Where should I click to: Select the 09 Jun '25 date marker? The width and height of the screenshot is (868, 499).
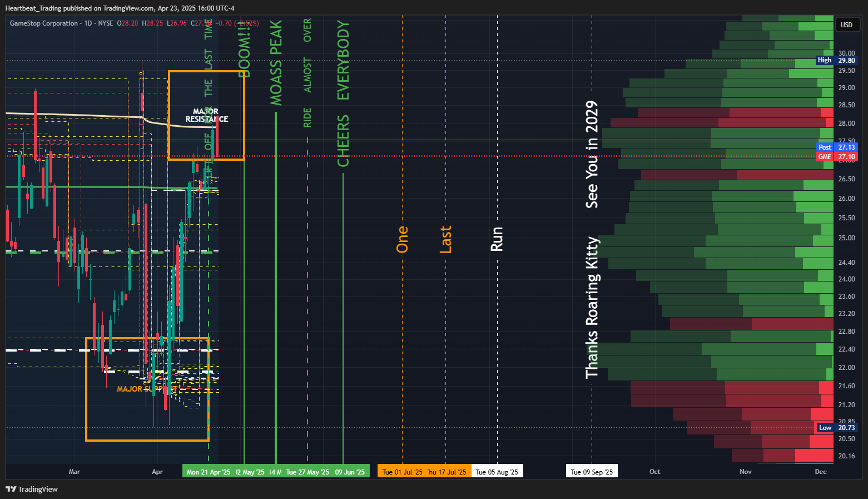pyautogui.click(x=350, y=472)
